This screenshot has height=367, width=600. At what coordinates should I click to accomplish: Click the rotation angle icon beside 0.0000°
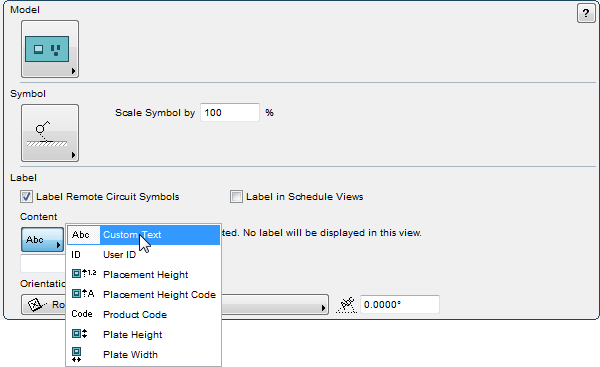pyautogui.click(x=346, y=305)
